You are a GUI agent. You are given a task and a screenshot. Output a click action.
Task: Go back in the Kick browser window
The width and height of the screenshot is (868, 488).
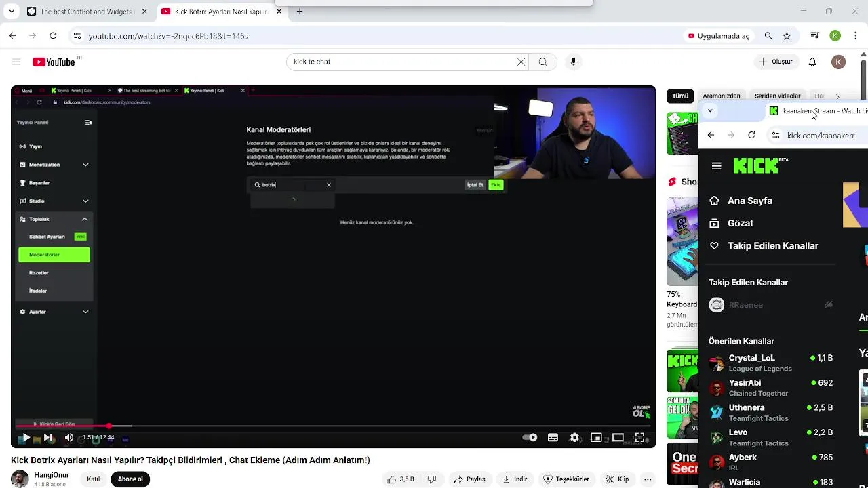(711, 136)
